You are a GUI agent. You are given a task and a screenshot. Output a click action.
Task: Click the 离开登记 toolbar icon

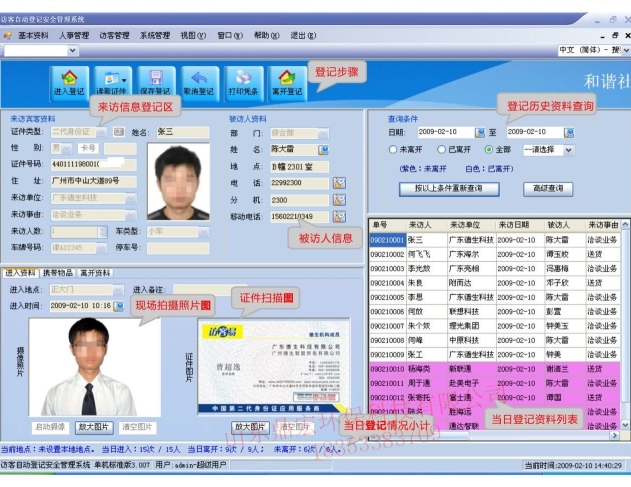pos(286,81)
